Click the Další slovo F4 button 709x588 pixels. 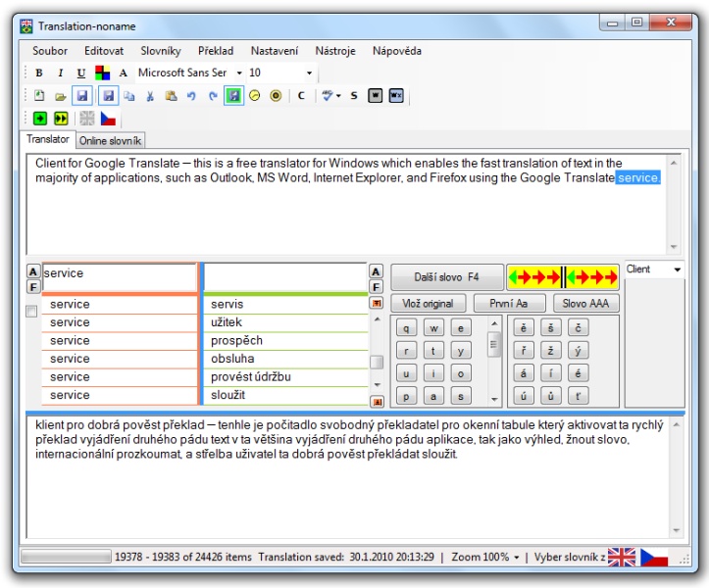point(447,277)
